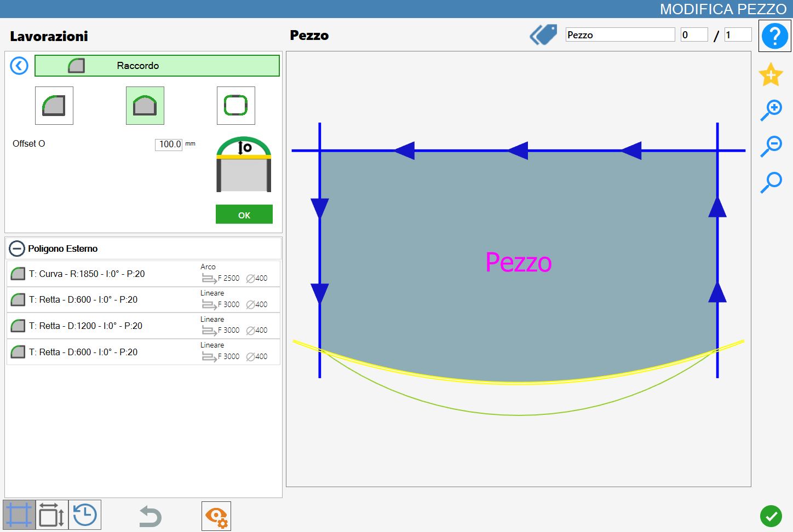Select the piece dimensions resize tool

[x=52, y=515]
